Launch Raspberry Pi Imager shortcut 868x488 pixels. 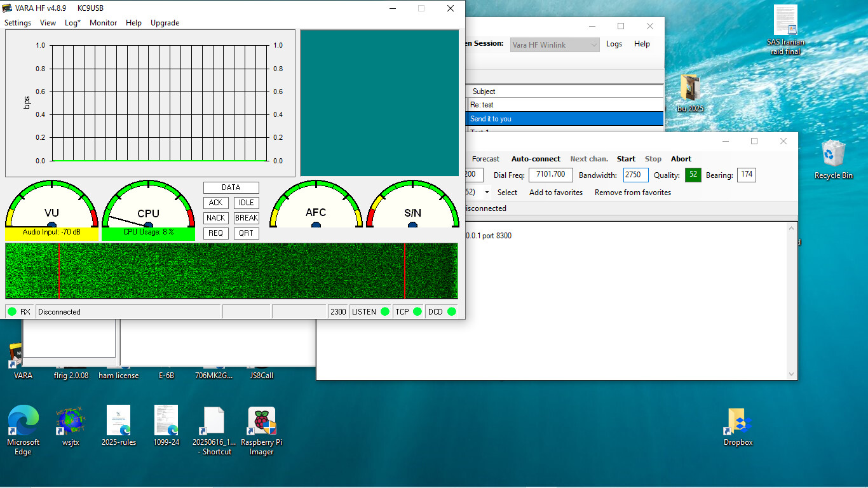click(x=261, y=421)
